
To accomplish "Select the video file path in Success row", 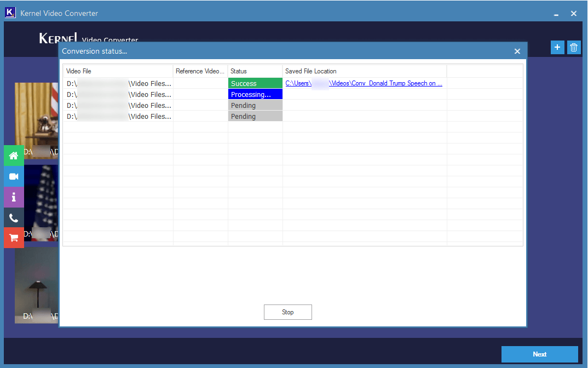I will coord(118,83).
